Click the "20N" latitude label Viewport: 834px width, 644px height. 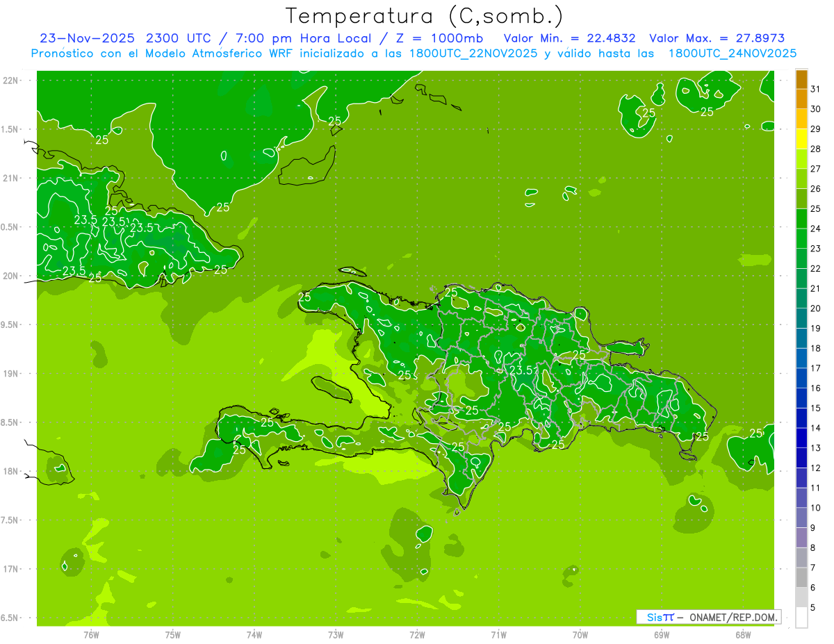tap(11, 276)
